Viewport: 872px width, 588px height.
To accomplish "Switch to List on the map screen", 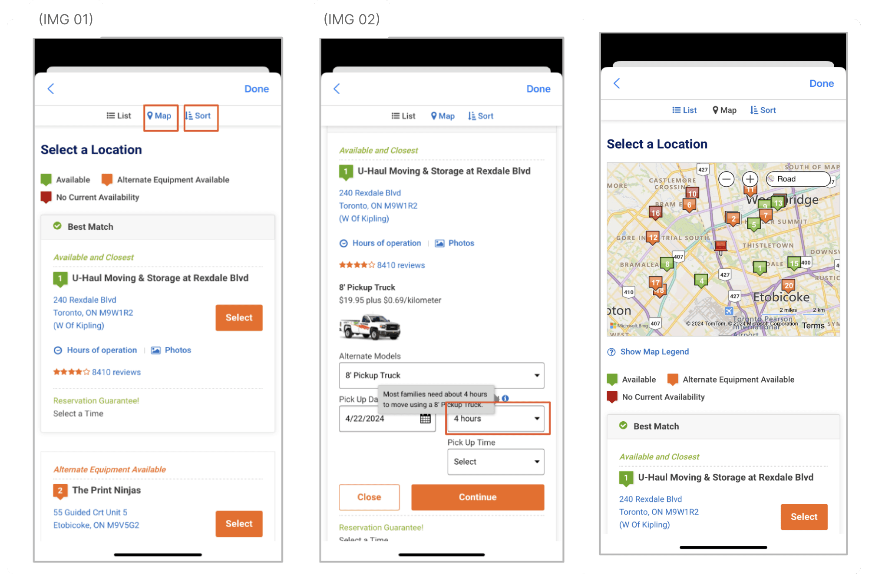I will click(684, 110).
